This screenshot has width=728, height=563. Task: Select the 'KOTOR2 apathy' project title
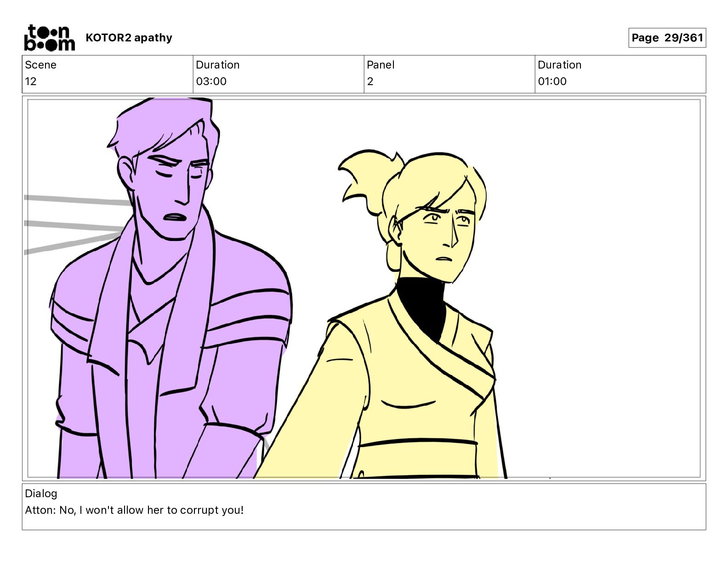tap(129, 38)
